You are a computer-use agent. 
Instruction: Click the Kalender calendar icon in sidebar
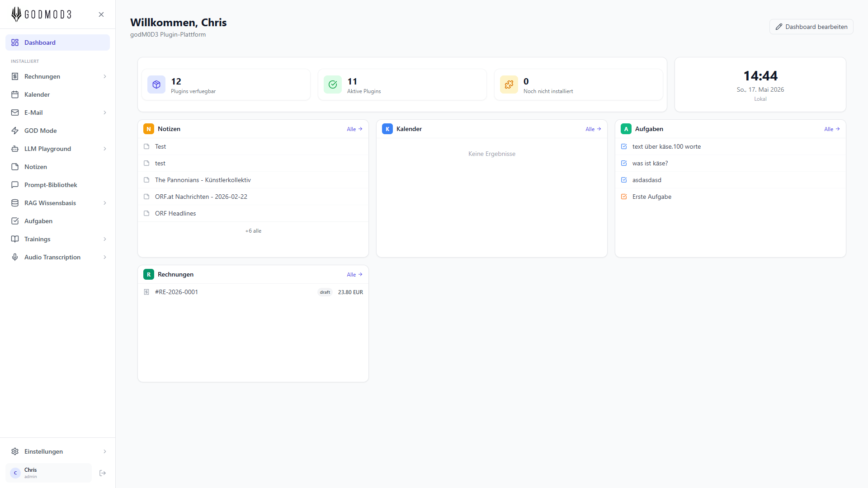coord(15,94)
